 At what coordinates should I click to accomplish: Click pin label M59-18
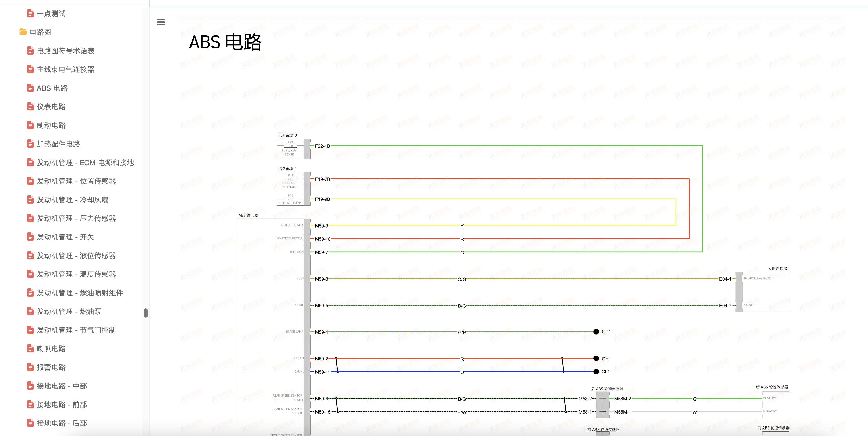323,239
